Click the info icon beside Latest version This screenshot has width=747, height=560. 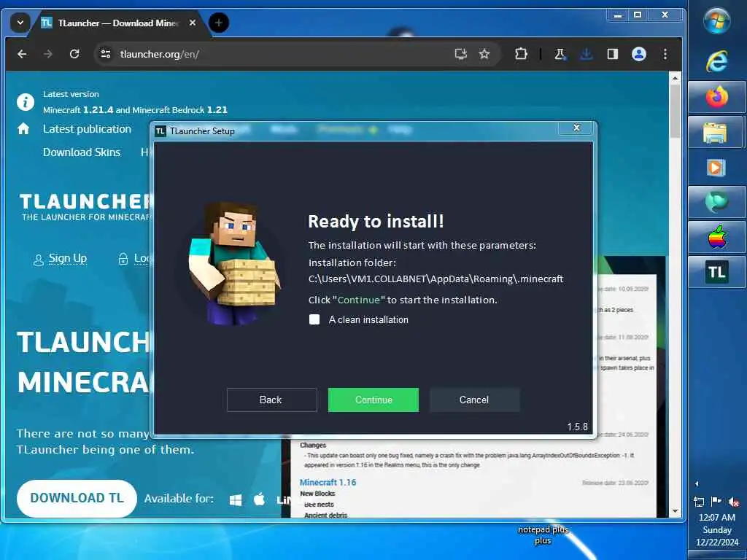click(x=26, y=102)
